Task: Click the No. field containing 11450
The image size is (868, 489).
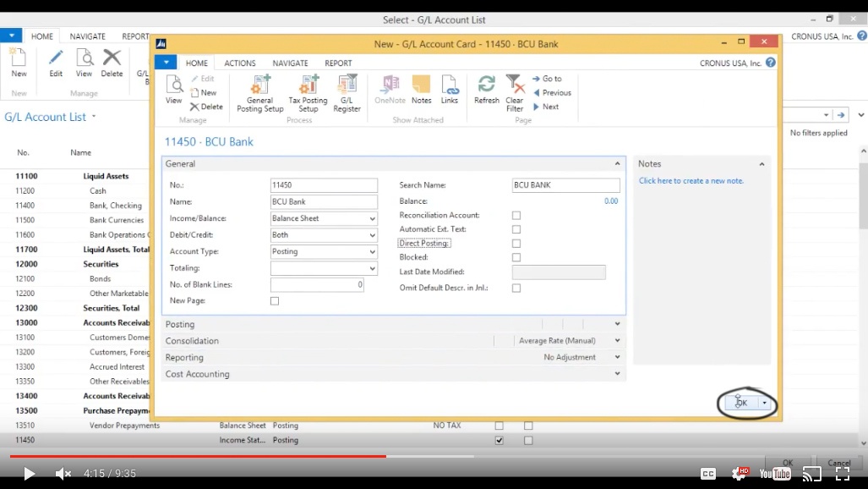Action: pos(324,185)
